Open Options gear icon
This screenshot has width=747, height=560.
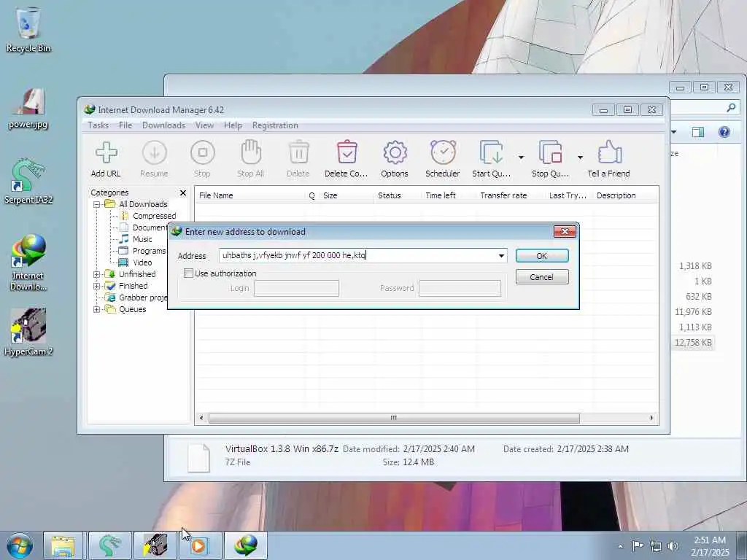point(395,153)
